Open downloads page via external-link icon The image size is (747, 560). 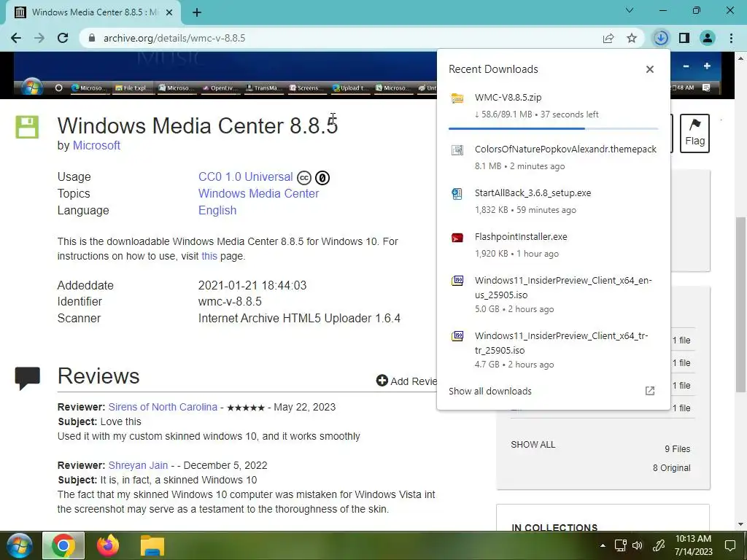(x=650, y=391)
